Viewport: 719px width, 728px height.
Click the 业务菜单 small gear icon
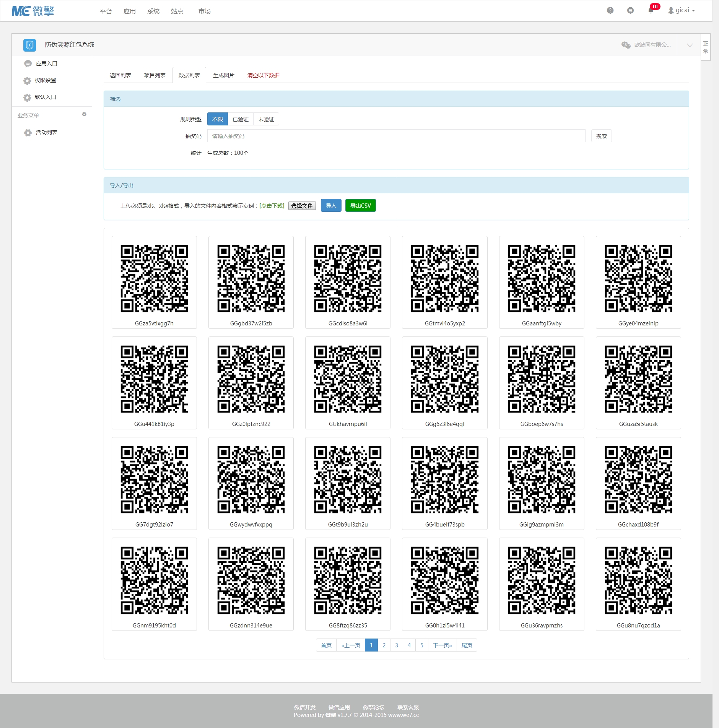[x=84, y=115]
